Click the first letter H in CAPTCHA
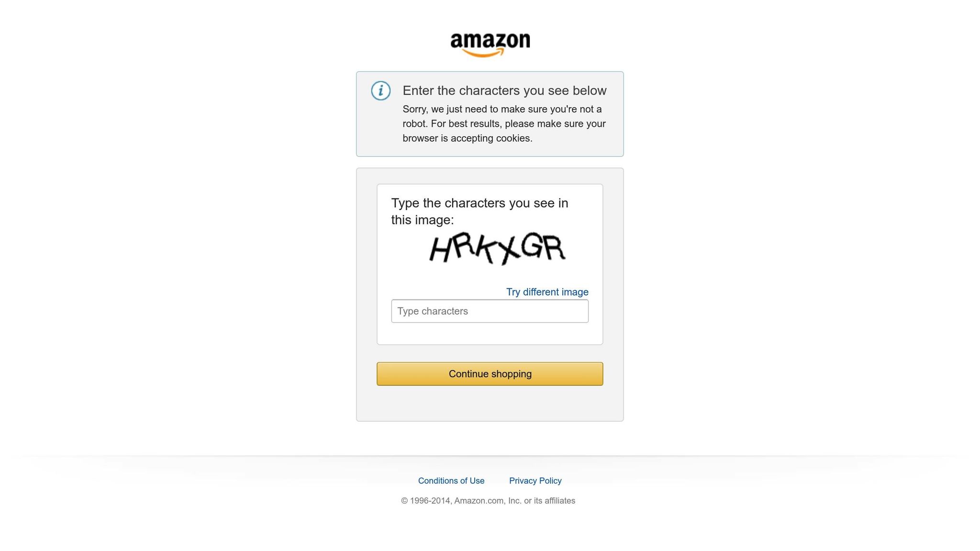Screen dimensions: 980x551 (441, 249)
